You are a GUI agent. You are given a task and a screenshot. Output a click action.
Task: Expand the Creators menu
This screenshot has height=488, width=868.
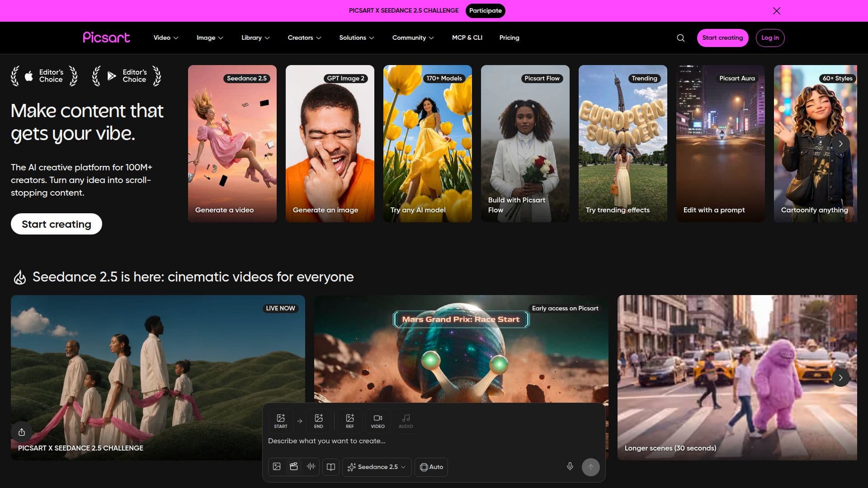coord(304,38)
